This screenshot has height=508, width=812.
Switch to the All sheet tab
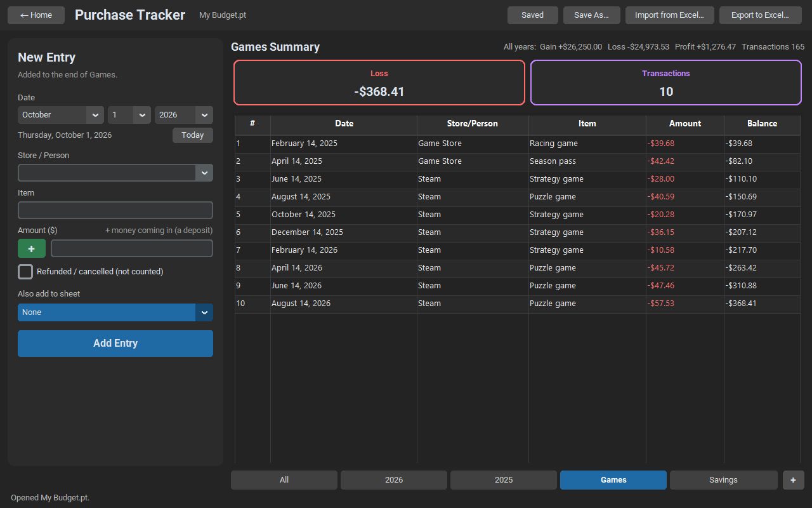284,480
